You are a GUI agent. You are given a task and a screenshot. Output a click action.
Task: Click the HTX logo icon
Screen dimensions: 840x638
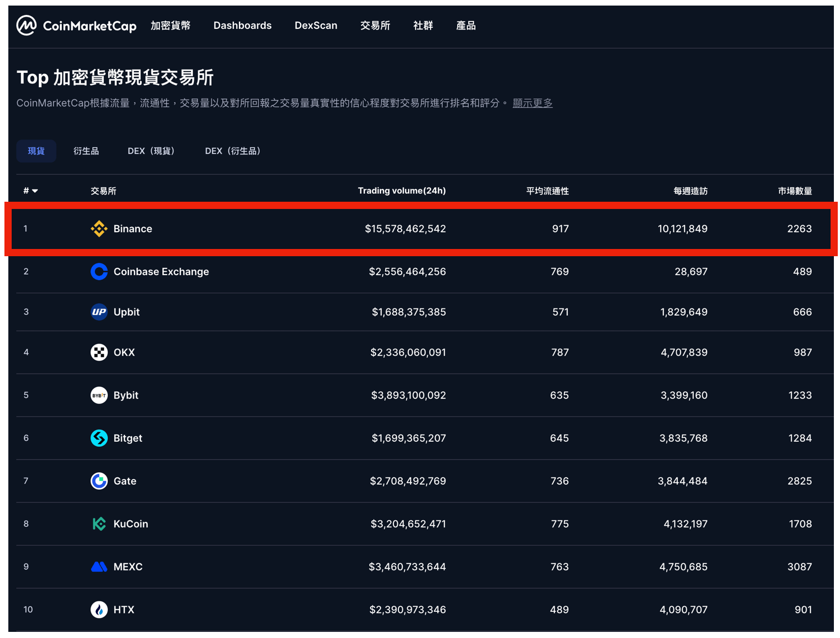[x=99, y=610]
